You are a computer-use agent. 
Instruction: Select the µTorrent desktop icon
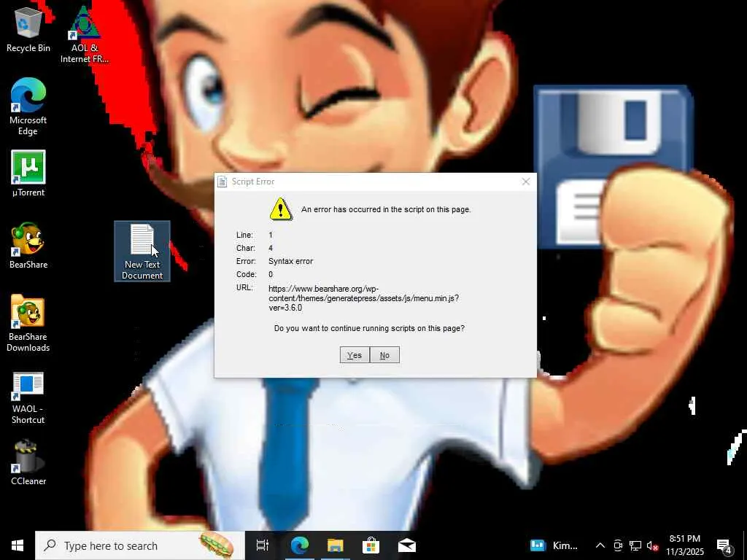tap(28, 174)
